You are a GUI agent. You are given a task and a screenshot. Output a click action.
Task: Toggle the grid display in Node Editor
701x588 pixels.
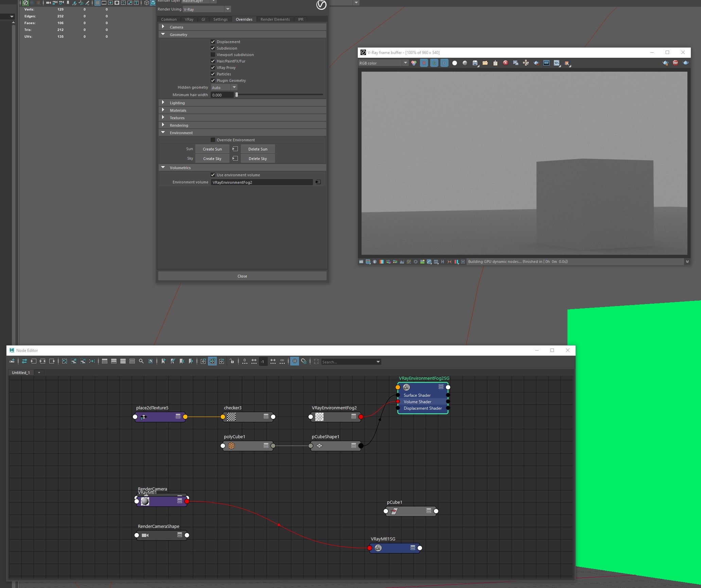[295, 361]
